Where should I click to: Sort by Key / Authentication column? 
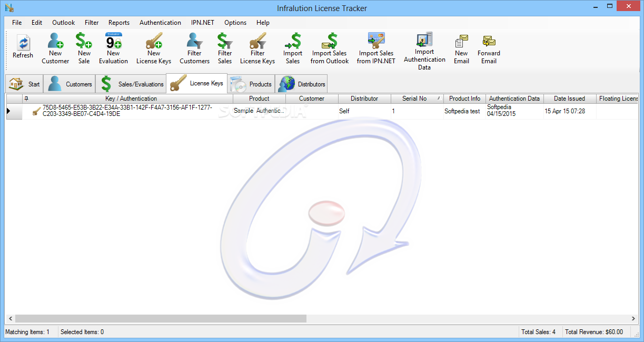click(x=131, y=99)
